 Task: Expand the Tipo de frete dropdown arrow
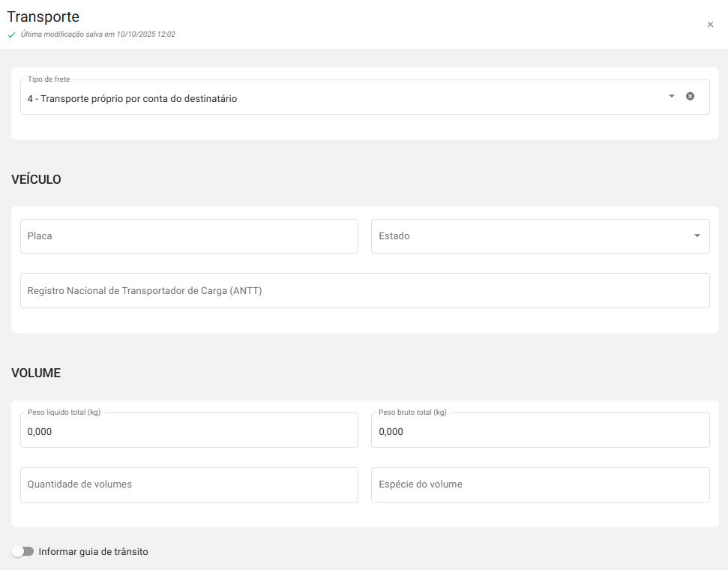tap(672, 96)
